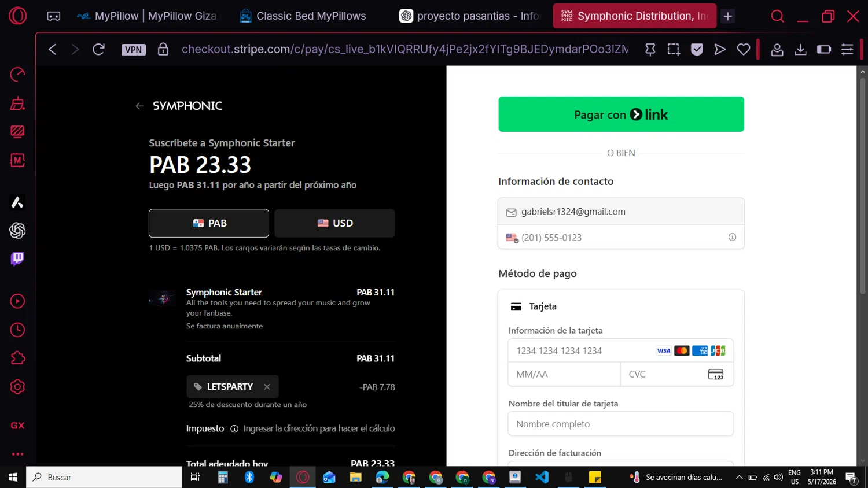Click the address bar URL
The height and width of the screenshot is (488, 868).
pyautogui.click(x=405, y=49)
